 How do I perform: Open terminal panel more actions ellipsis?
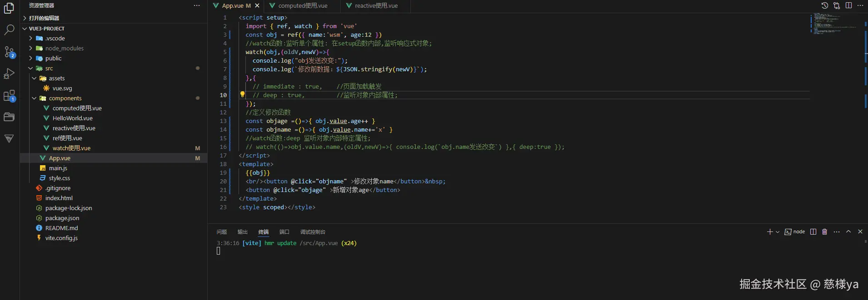pos(837,231)
